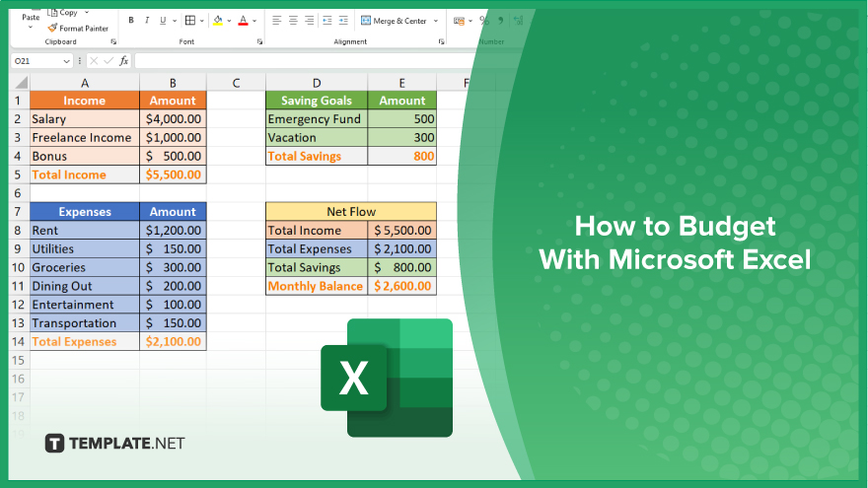
Task: Select the Dining Out cell
Action: [x=85, y=286]
